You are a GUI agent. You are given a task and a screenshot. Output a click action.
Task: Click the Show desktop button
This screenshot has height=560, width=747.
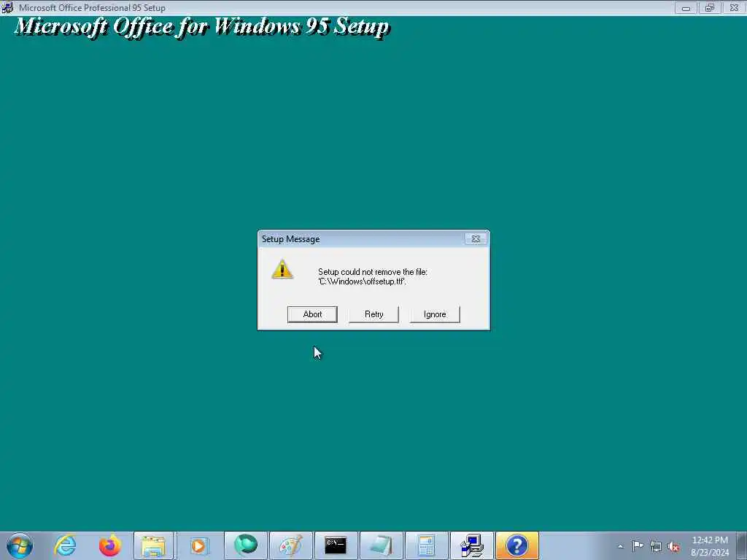tap(743, 545)
